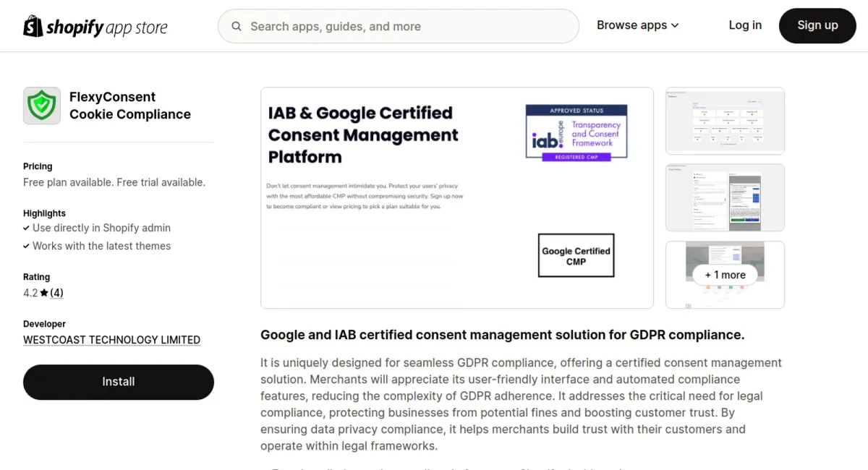Click the rating star icon

coord(44,293)
